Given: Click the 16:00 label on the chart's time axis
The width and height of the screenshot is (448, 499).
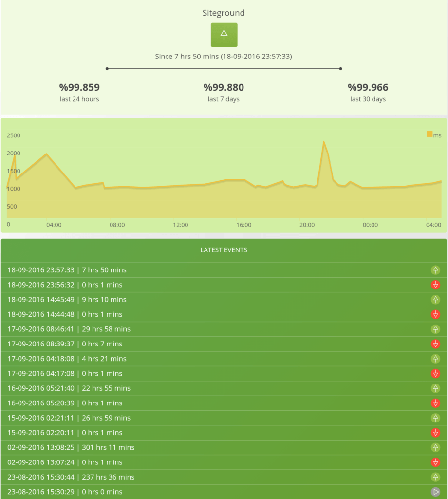Looking at the screenshot, I should 243,225.
